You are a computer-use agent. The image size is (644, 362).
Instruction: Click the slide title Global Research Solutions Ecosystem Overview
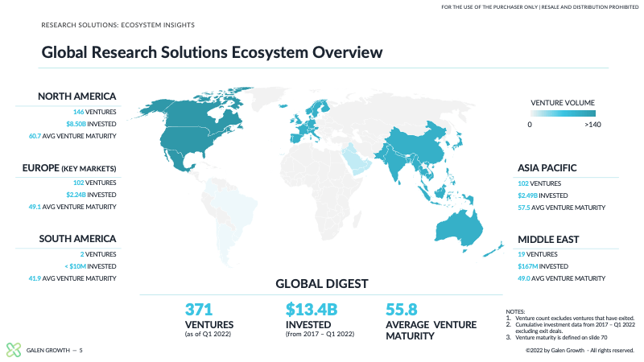click(212, 52)
